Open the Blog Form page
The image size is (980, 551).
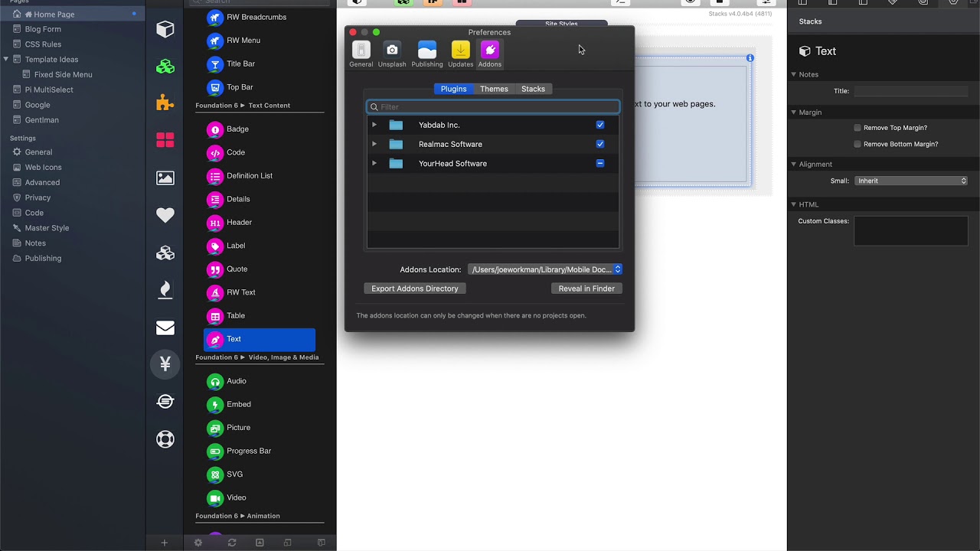coord(43,29)
